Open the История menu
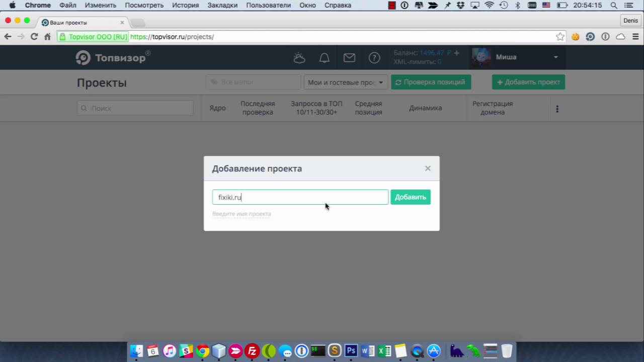Image resolution: width=644 pixels, height=362 pixels. [186, 5]
